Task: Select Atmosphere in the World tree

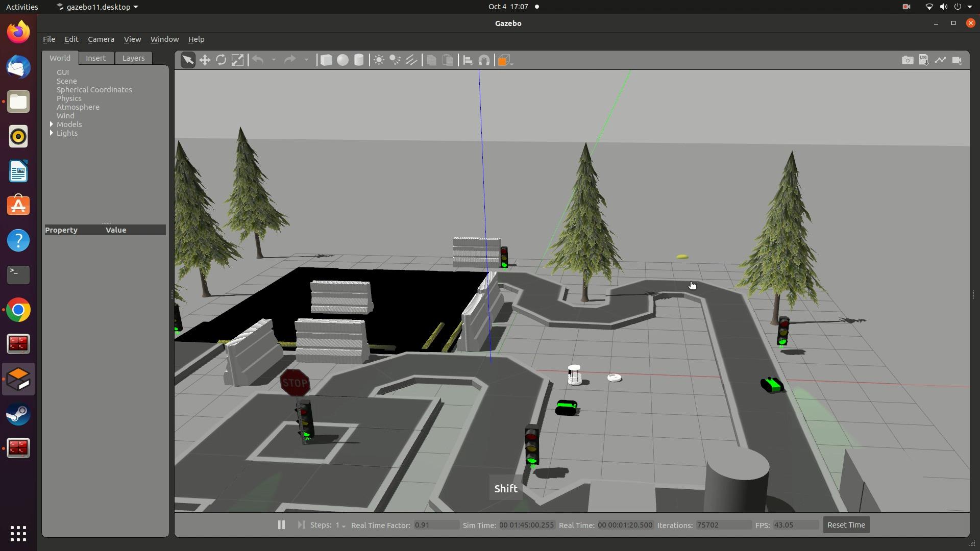Action: coord(78,107)
